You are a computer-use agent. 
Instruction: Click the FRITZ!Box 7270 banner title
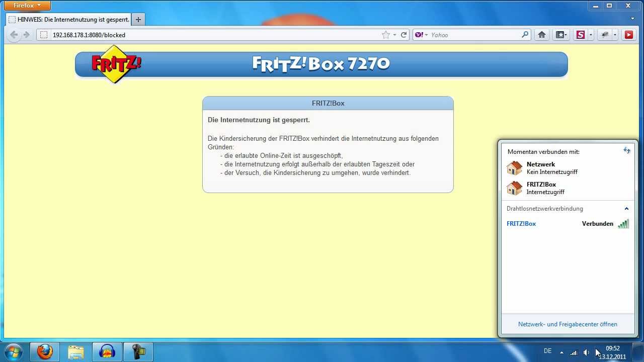coord(320,64)
